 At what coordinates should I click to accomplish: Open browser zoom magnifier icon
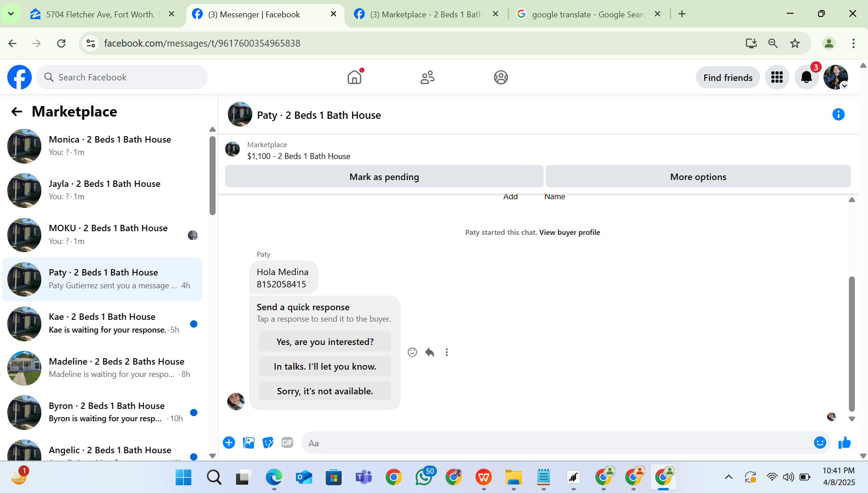[x=773, y=43]
